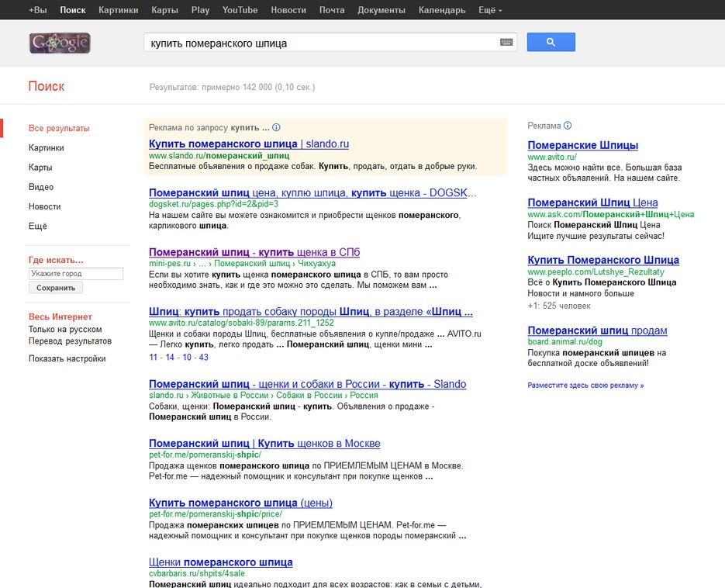This screenshot has height=588, width=725.
Task: Select 'Перевод результатов' in sidebar
Action: [x=70, y=341]
